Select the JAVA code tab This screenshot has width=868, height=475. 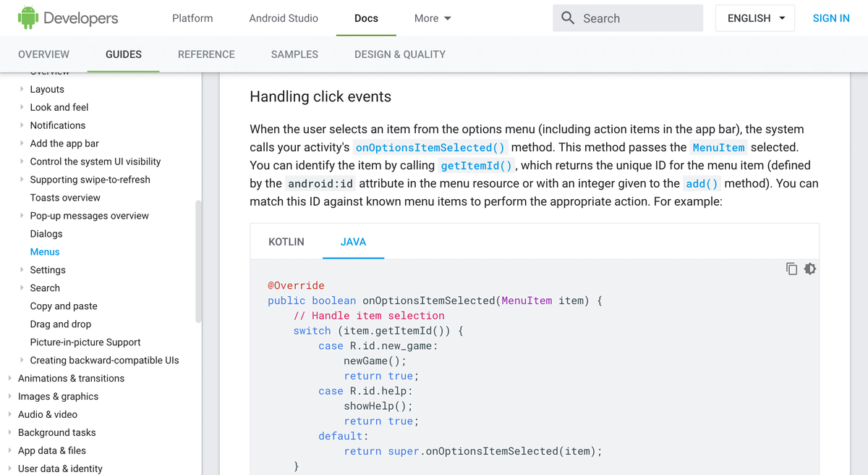pyautogui.click(x=353, y=242)
